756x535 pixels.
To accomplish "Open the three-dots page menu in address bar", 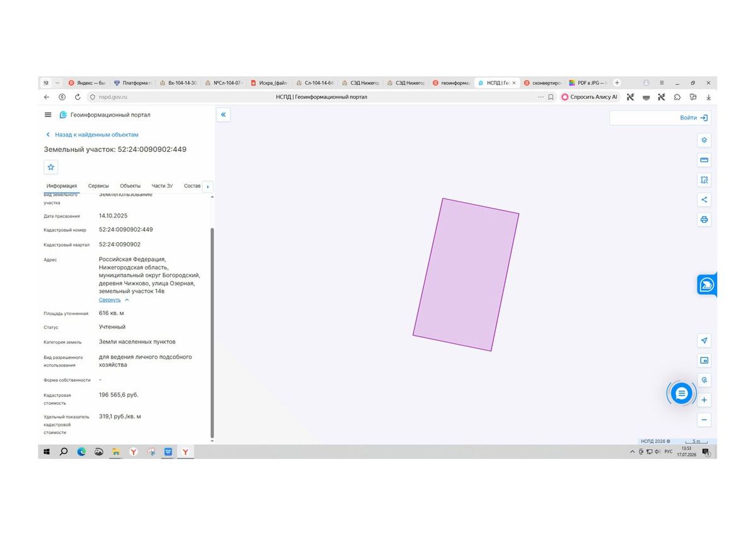I will tap(541, 97).
